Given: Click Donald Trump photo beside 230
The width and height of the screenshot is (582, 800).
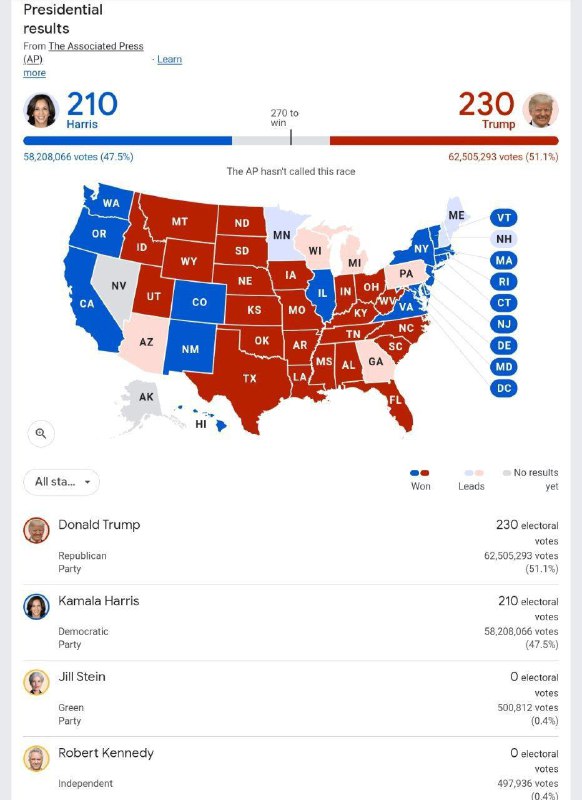Looking at the screenshot, I should [541, 110].
